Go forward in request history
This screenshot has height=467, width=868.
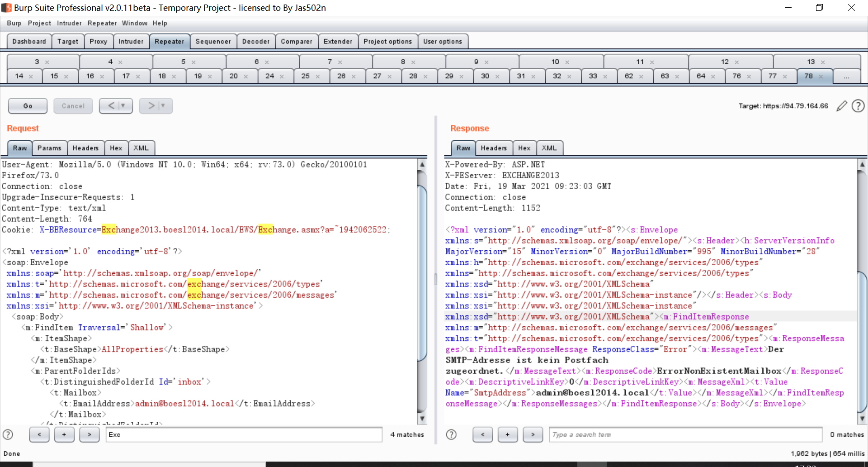151,105
